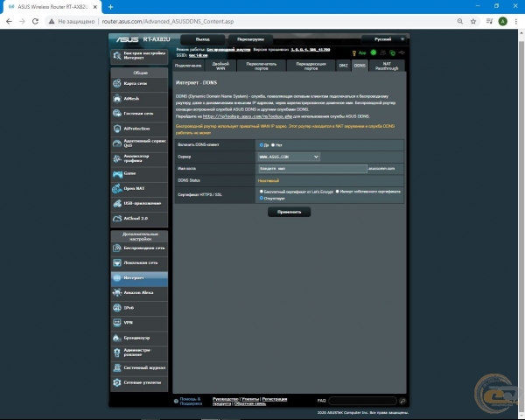Click the Выход logout button
The image size is (525, 420).
pyautogui.click(x=203, y=39)
